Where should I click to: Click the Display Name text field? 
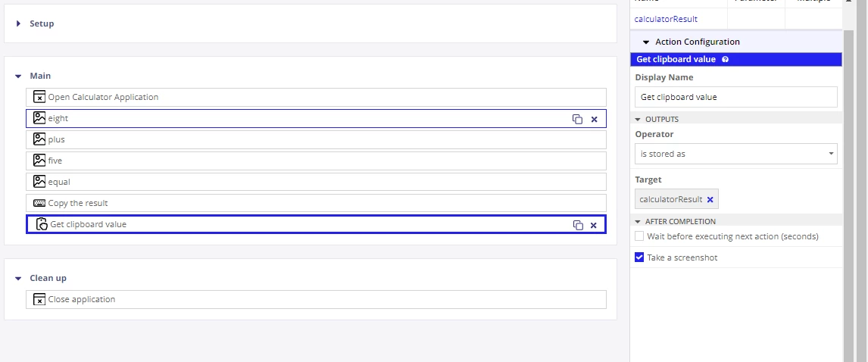[x=735, y=97]
